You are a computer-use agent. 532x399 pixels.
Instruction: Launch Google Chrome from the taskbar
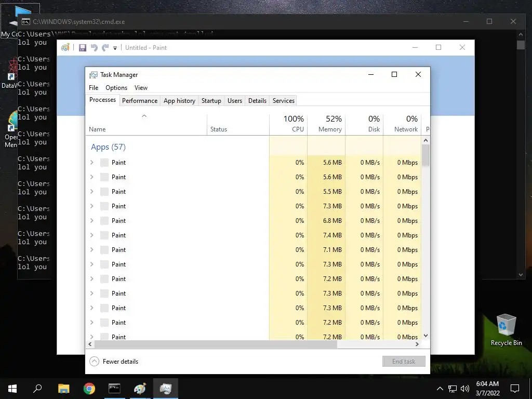[89, 388]
